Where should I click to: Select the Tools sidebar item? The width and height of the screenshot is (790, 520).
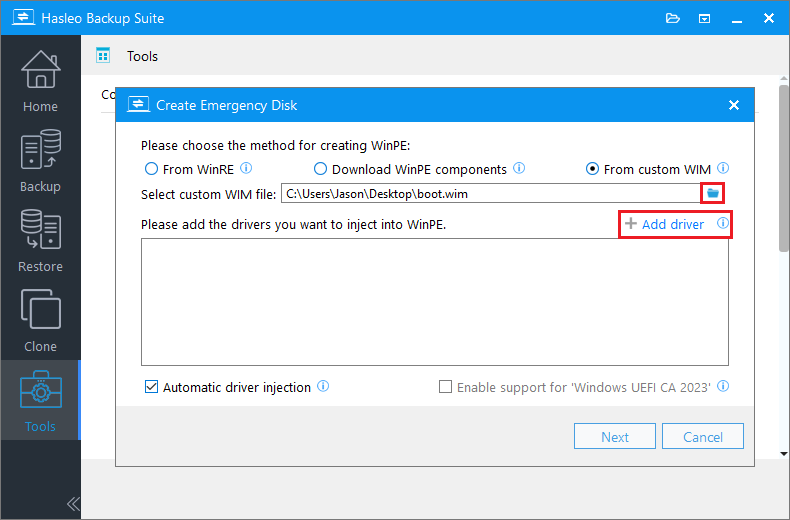pyautogui.click(x=40, y=401)
